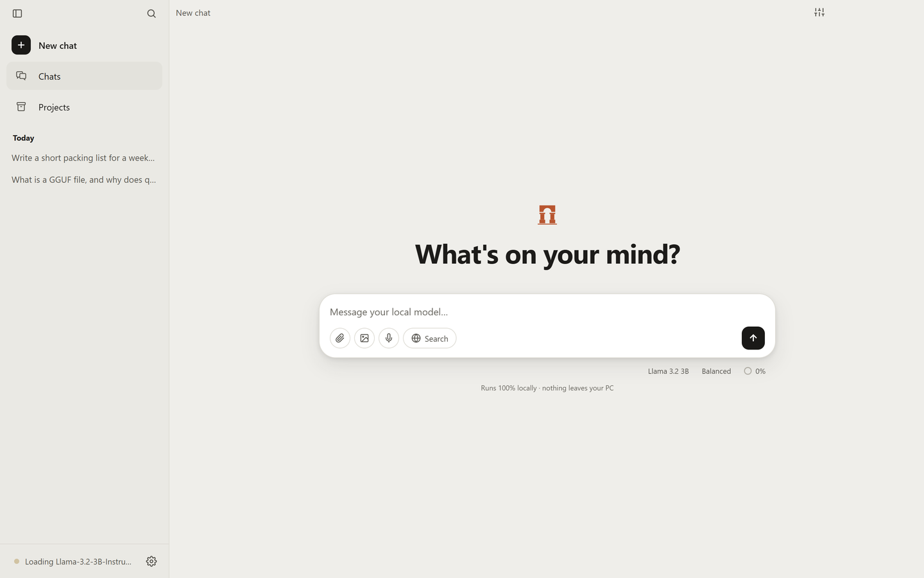Collapse the sidebar with the panel icon
The image size is (924, 578).
pyautogui.click(x=17, y=13)
